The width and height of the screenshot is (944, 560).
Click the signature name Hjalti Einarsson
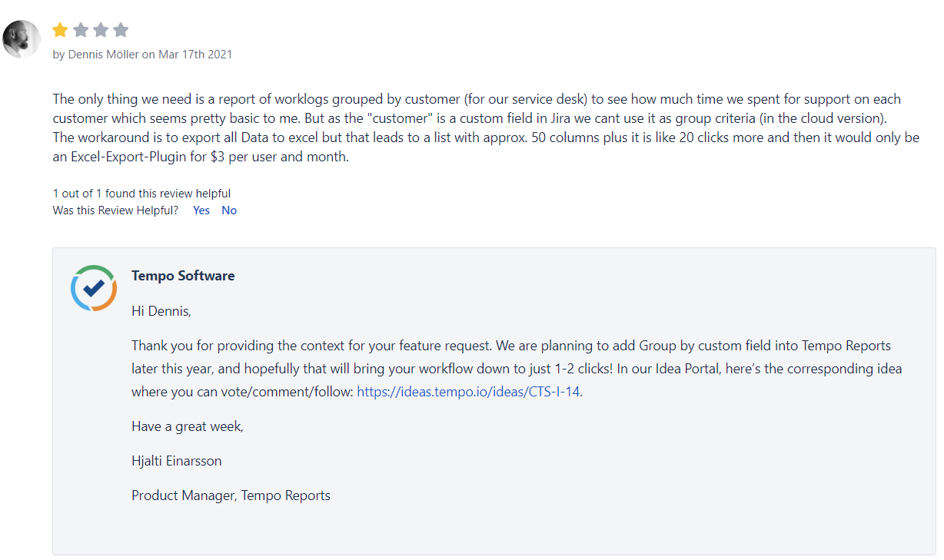[x=177, y=461]
